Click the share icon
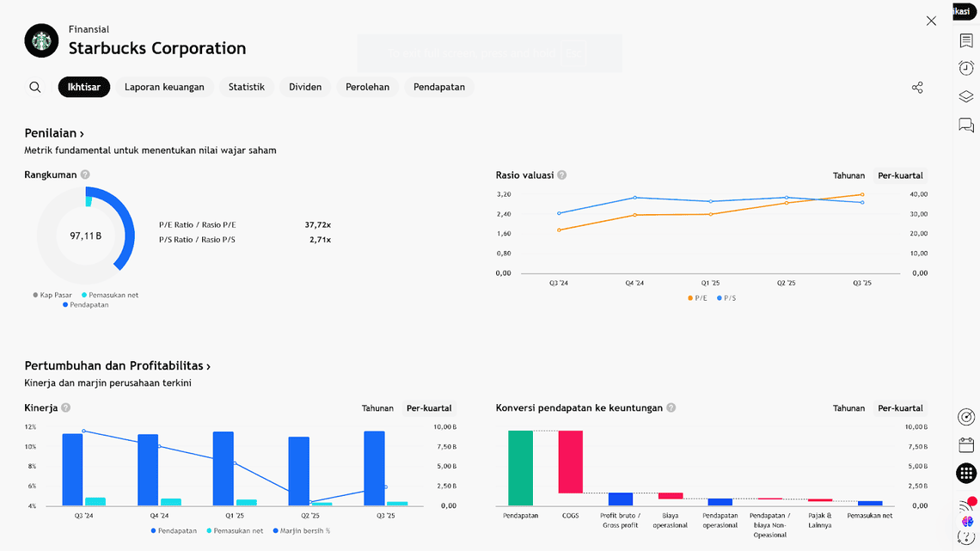Image resolution: width=980 pixels, height=551 pixels. click(x=917, y=88)
